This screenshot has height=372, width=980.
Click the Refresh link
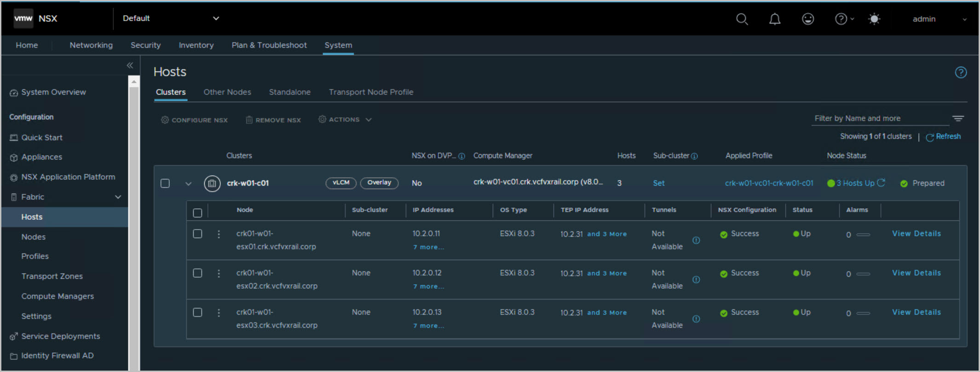[948, 137]
